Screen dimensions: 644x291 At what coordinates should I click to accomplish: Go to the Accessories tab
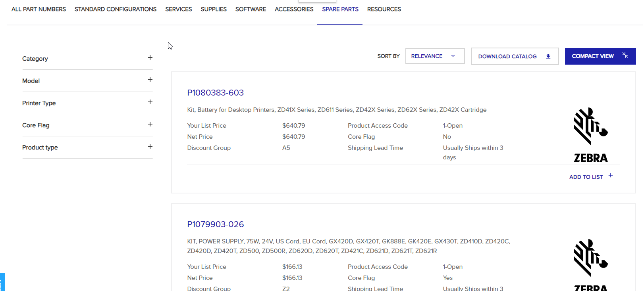pos(294,9)
